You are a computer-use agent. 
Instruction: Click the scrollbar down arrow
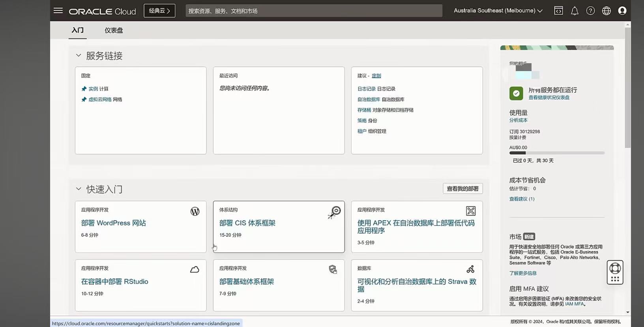pyautogui.click(x=627, y=312)
